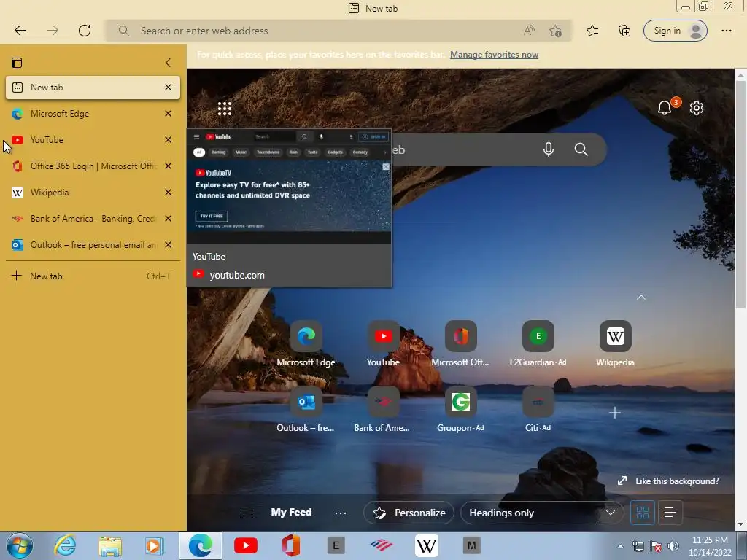Click Manage favorites now link
This screenshot has width=747, height=560.
click(x=494, y=54)
